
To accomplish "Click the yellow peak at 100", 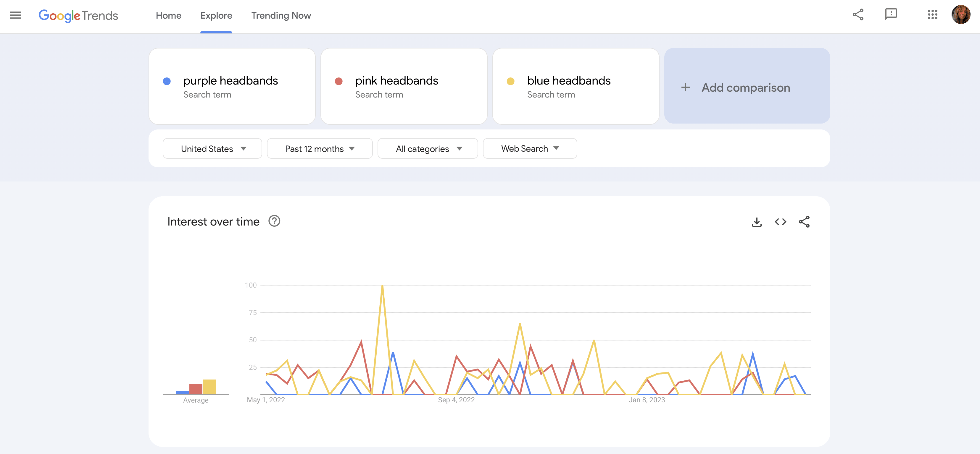I will point(382,286).
